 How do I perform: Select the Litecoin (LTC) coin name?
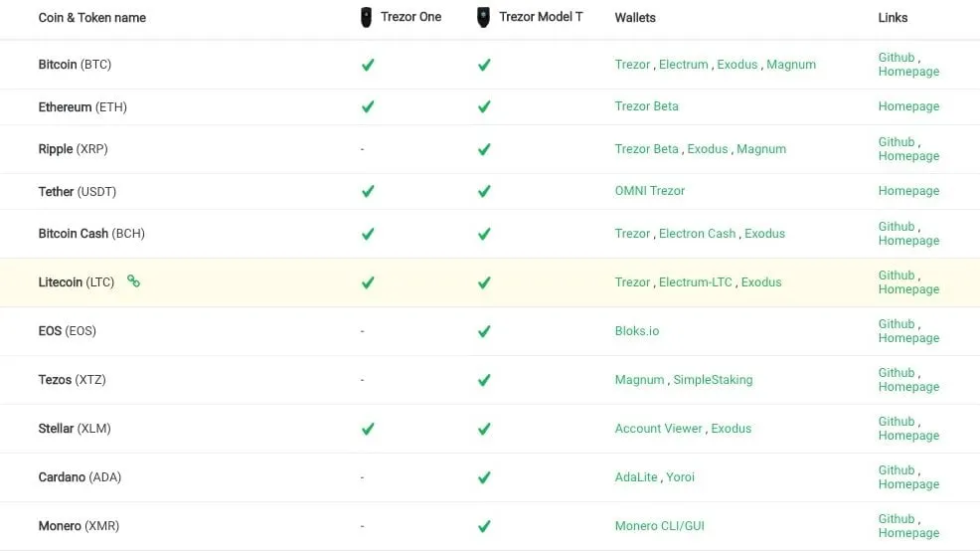click(77, 282)
